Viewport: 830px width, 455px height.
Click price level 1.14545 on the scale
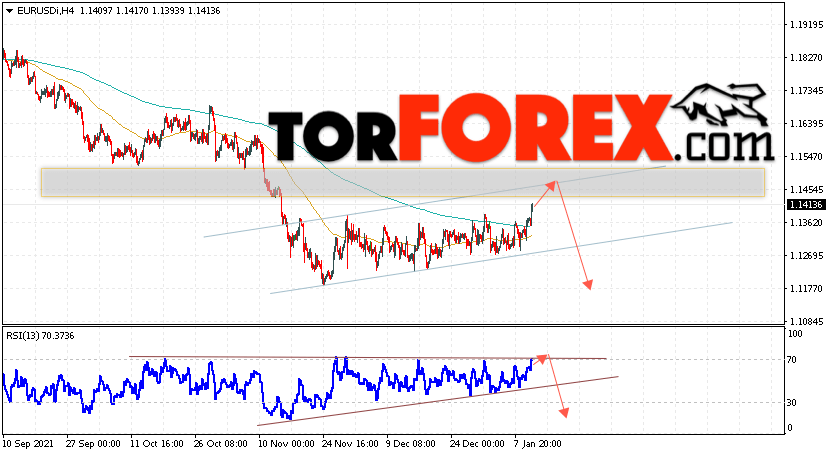tap(806, 189)
